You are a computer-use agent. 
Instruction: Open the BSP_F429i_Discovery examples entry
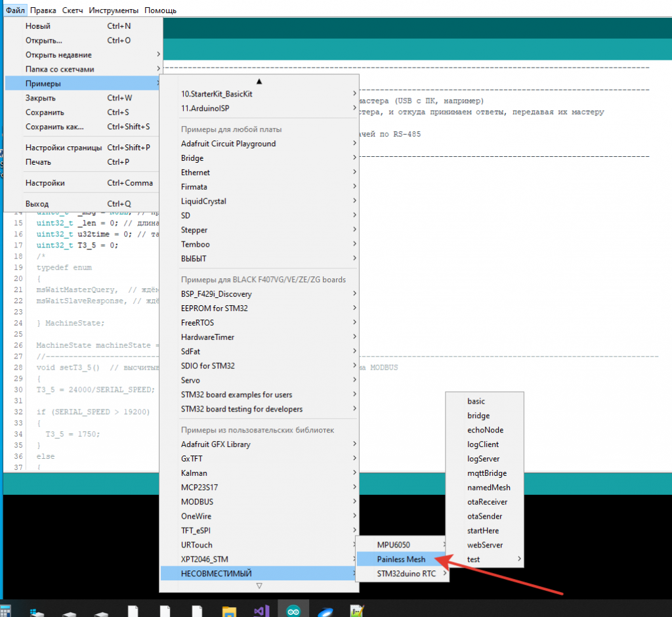pyautogui.click(x=259, y=294)
